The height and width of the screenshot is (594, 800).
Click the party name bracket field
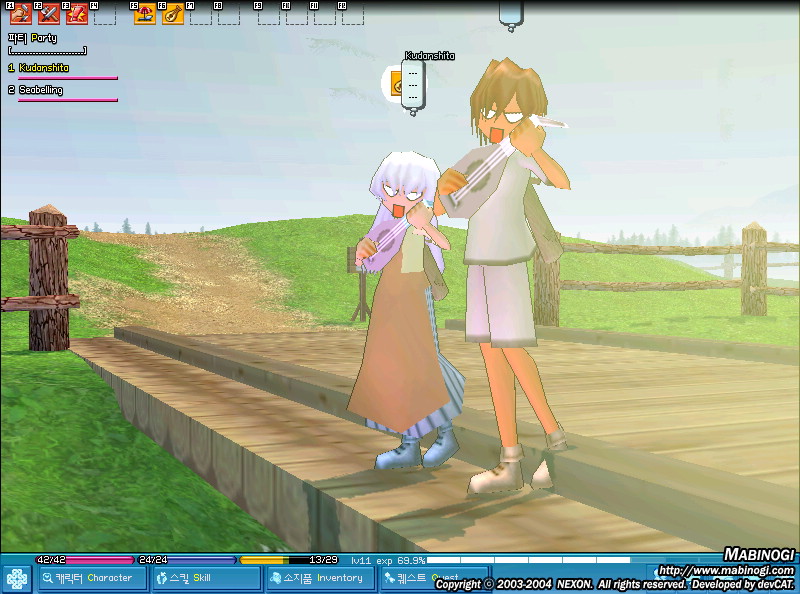click(47, 51)
